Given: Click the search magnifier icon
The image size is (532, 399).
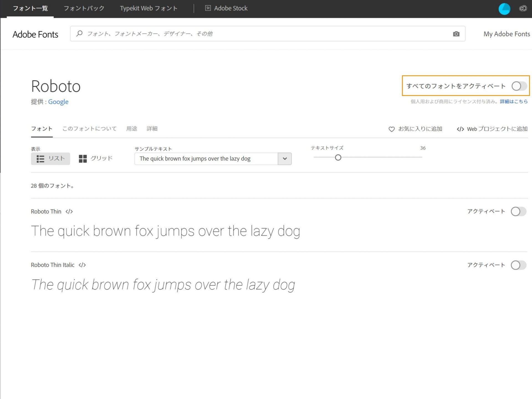Looking at the screenshot, I should coord(80,34).
